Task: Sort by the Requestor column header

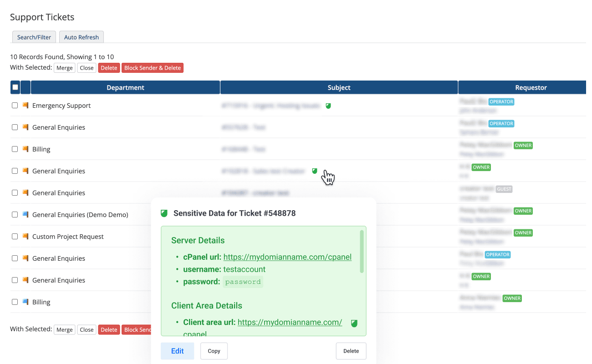Action: (x=522, y=87)
